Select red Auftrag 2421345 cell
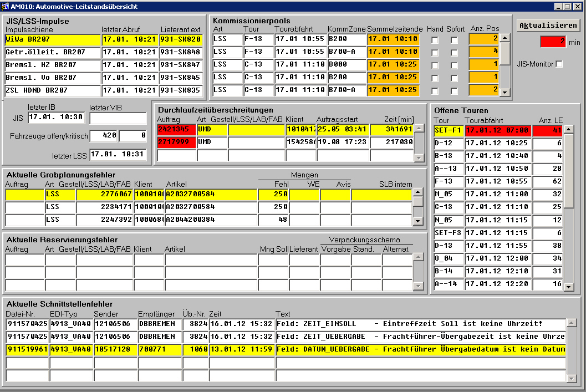 pos(176,130)
